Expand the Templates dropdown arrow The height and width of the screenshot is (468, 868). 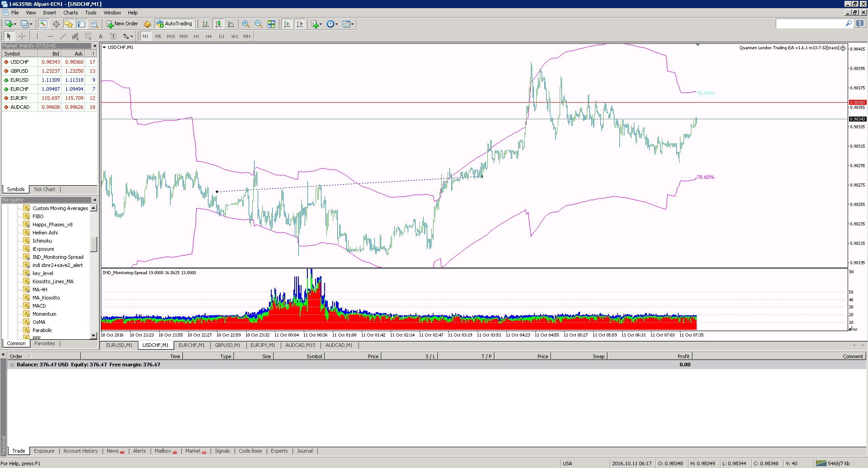coord(353,24)
